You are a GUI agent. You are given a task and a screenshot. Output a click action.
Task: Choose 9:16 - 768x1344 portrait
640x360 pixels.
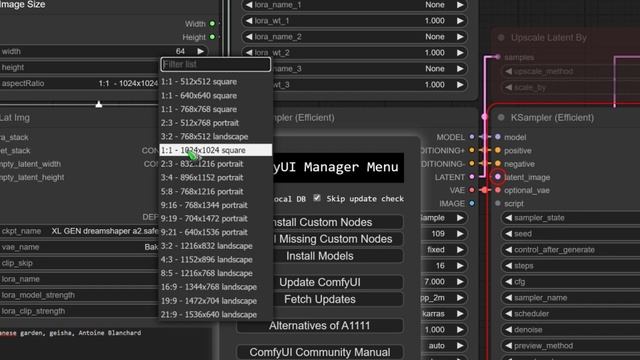click(216, 205)
